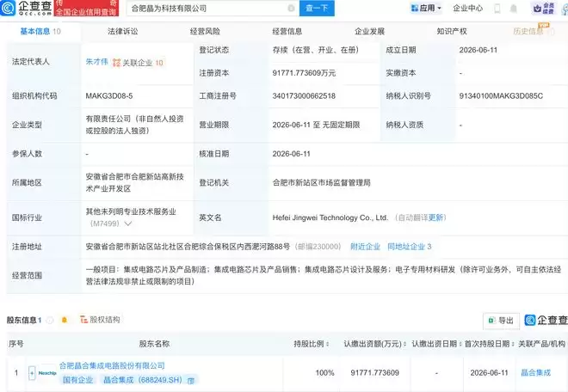Open 关联企业 10 link

point(143,63)
